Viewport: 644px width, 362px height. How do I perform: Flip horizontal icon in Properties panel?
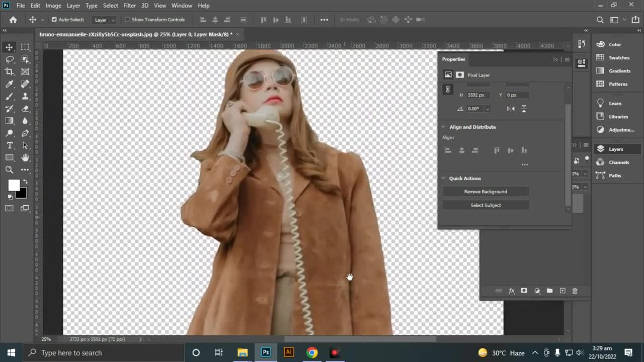pos(511,109)
